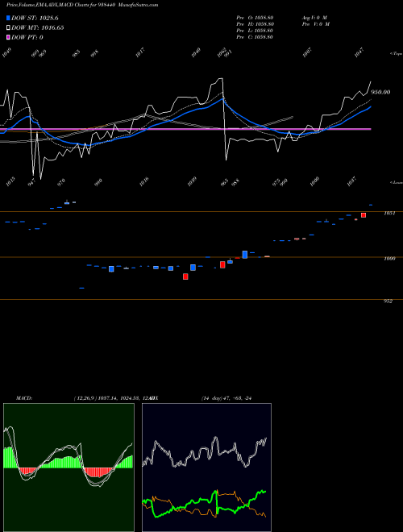Click the 952 price level label
This screenshot has width=403, height=532.
[388, 301]
